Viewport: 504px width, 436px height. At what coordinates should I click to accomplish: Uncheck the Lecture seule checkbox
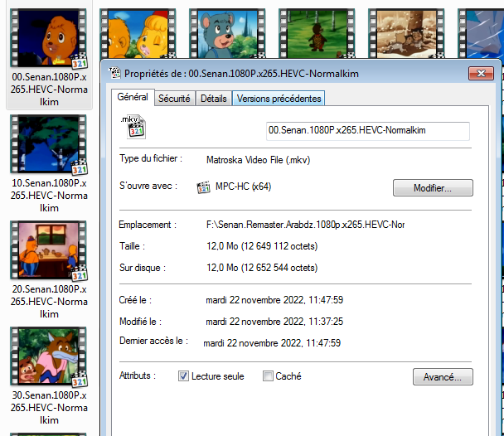click(x=183, y=376)
